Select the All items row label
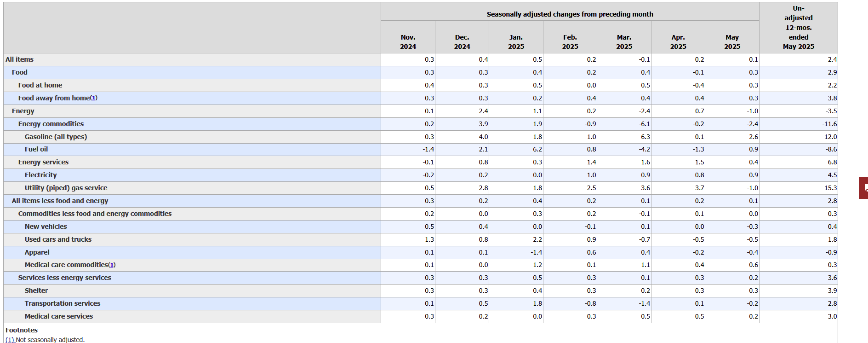The image size is (868, 343). tap(19, 59)
